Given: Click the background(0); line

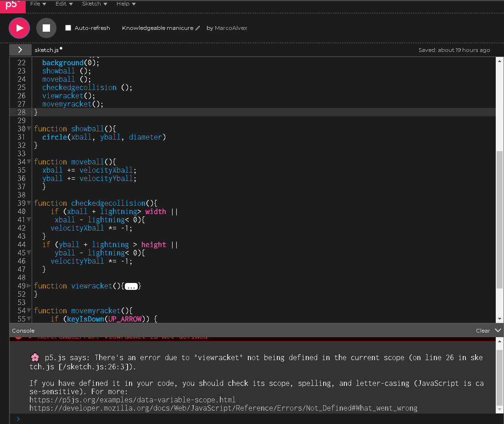Looking at the screenshot, I should (71, 63).
